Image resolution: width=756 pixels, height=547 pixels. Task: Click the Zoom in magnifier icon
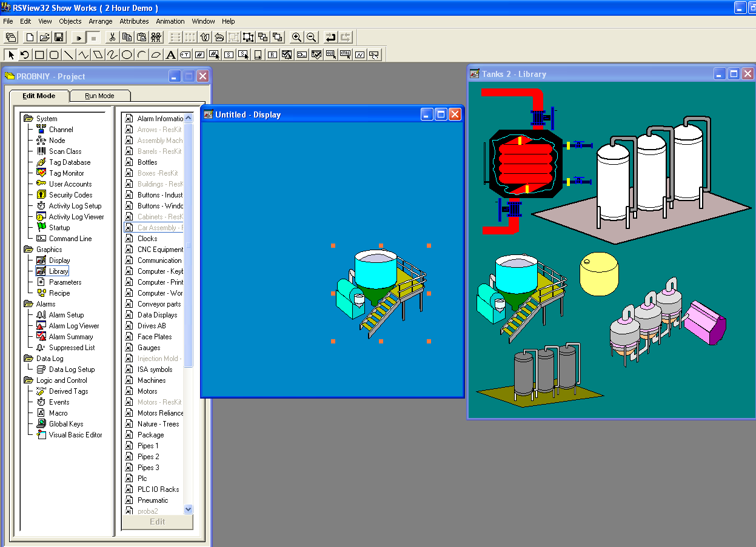click(x=296, y=37)
